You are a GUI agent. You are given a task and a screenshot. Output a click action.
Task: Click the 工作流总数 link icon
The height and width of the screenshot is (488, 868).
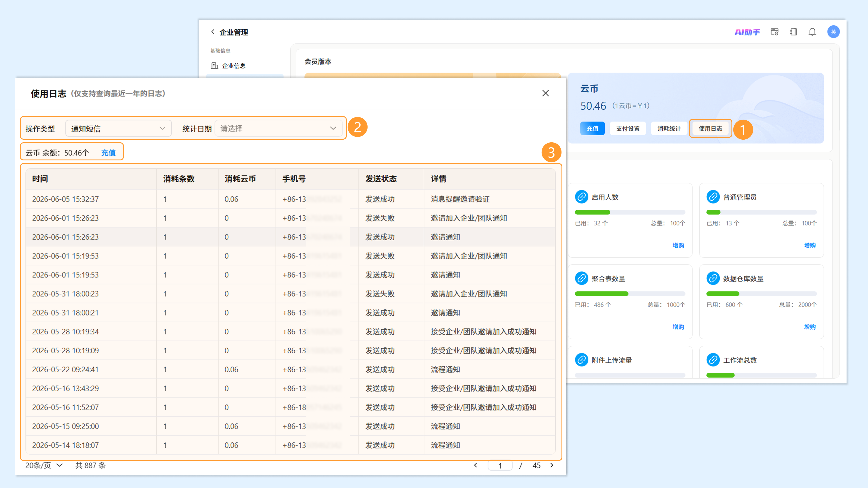tap(713, 360)
